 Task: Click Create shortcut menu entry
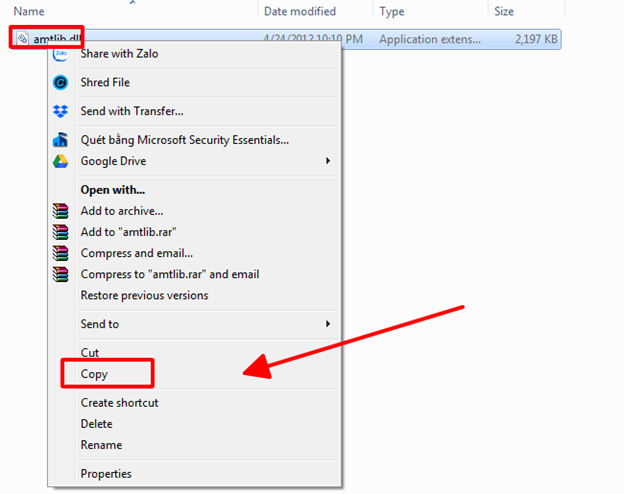pos(119,403)
